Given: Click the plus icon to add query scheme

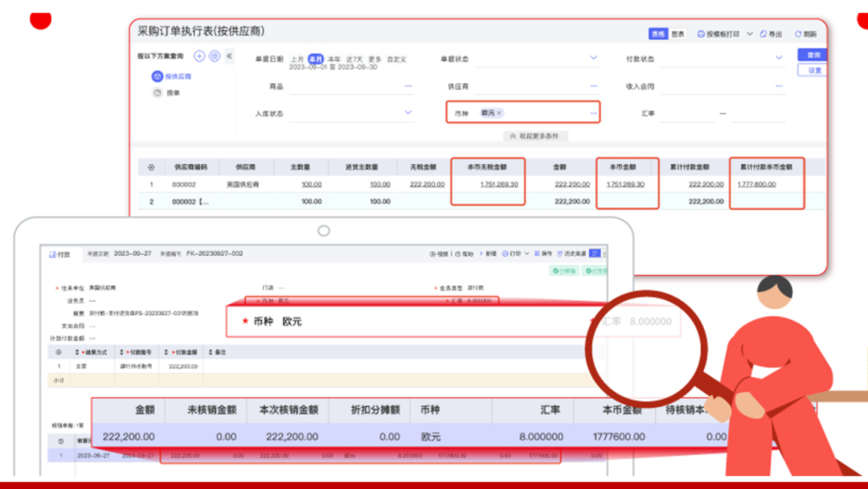Looking at the screenshot, I should pos(199,56).
